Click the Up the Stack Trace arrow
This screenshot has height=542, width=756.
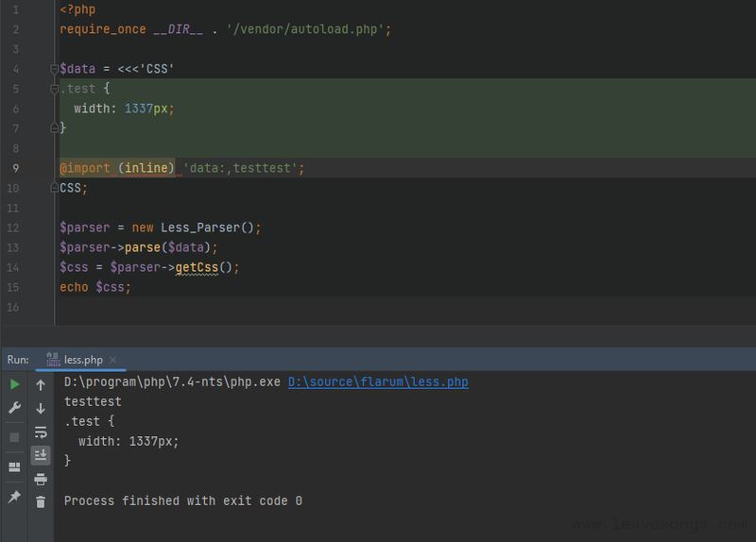pyautogui.click(x=41, y=385)
